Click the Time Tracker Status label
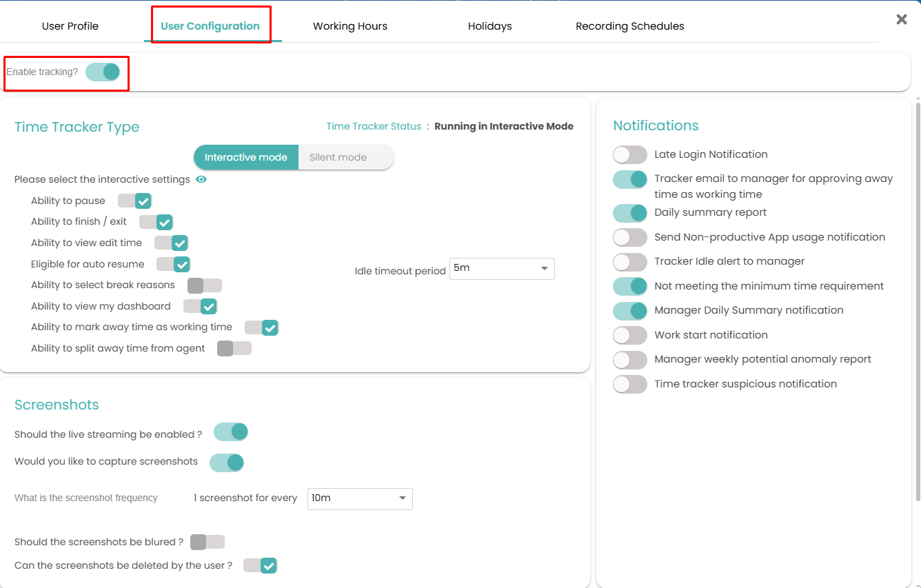 (374, 126)
